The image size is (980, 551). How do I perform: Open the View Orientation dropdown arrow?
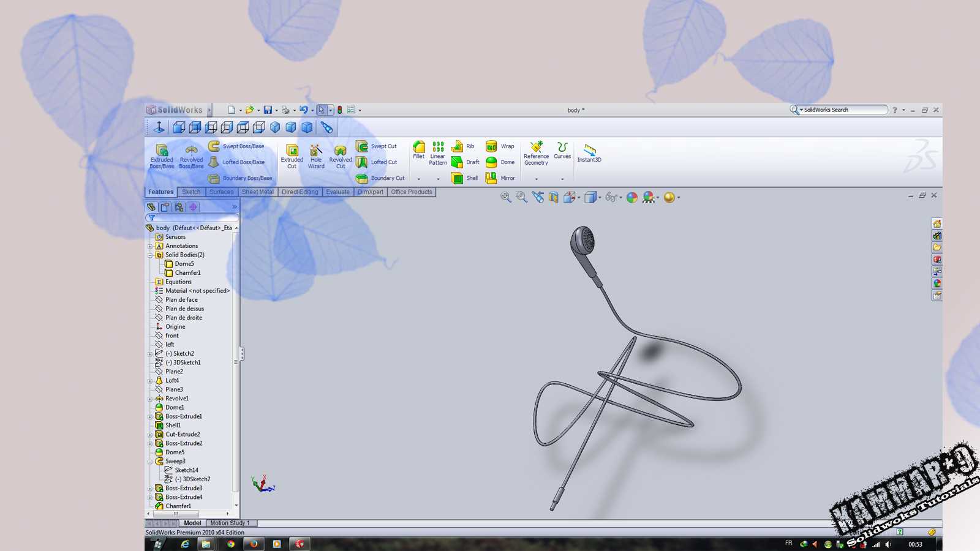coord(579,198)
